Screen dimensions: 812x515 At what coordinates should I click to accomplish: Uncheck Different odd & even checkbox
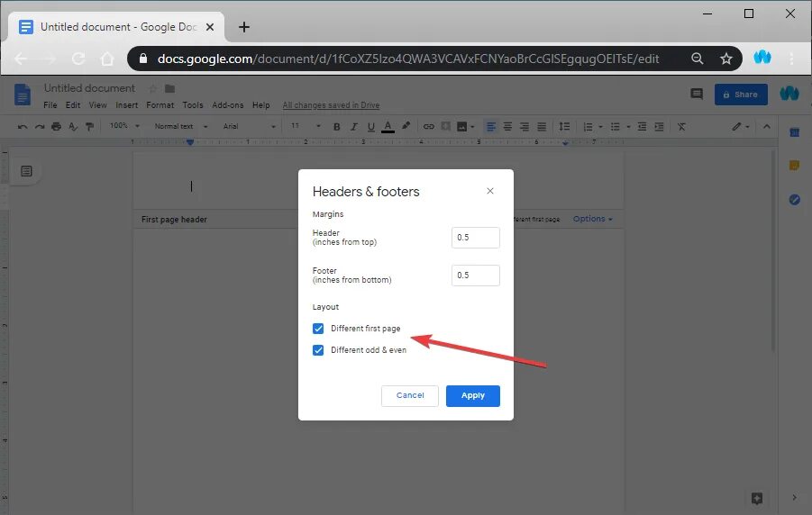pyautogui.click(x=318, y=350)
